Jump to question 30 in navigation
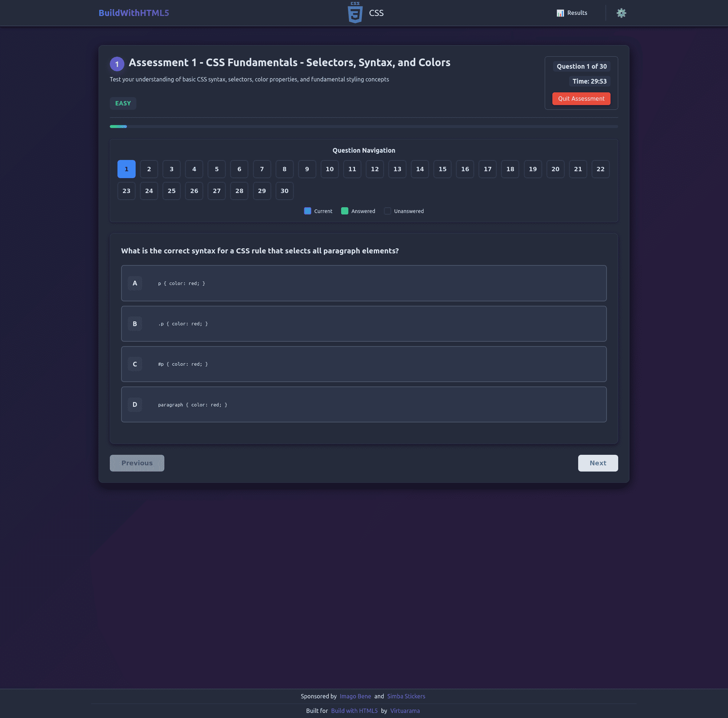 click(x=284, y=191)
